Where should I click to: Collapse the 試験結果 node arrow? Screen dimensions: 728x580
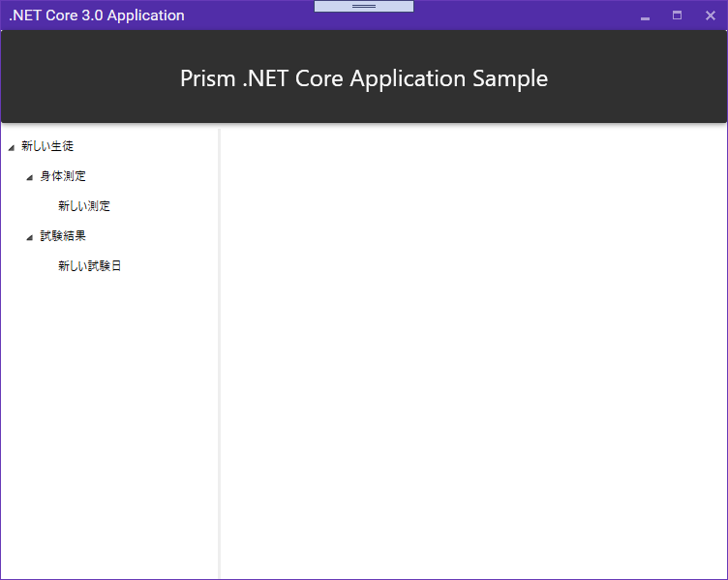30,237
